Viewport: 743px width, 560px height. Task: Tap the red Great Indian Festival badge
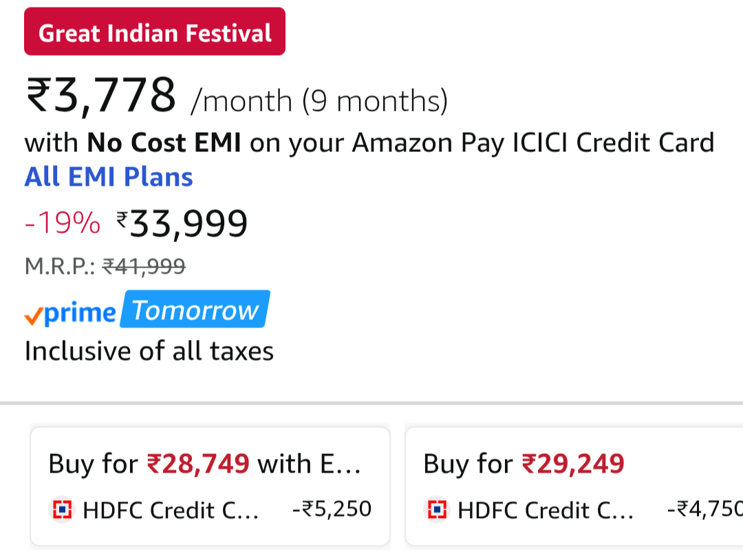[x=155, y=32]
